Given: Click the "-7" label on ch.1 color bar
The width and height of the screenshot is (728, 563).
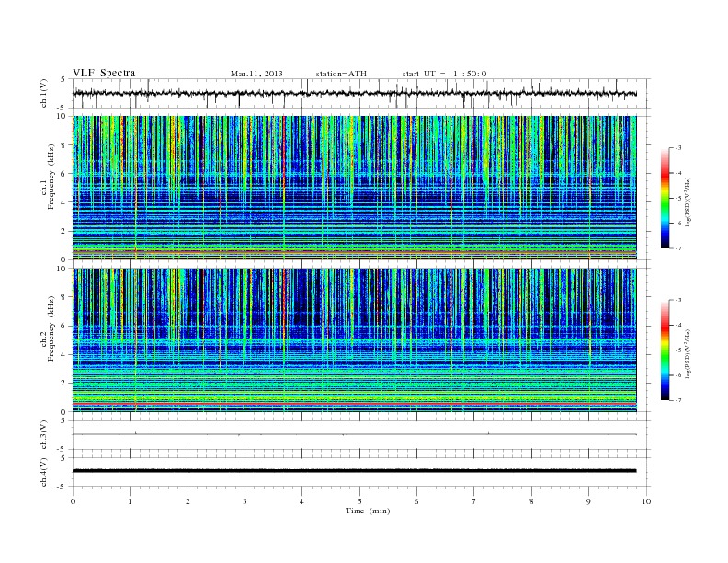Looking at the screenshot, I should click(x=677, y=248).
